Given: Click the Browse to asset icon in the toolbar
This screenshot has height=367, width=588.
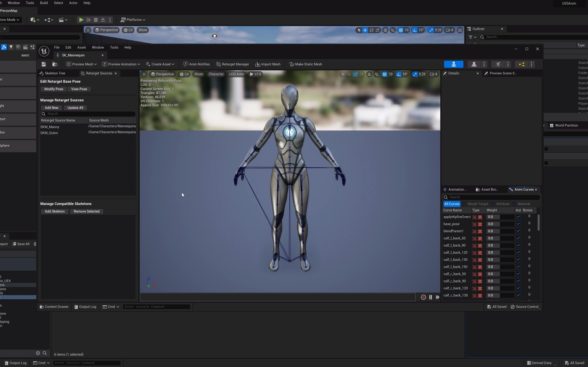Looking at the screenshot, I should (x=55, y=64).
